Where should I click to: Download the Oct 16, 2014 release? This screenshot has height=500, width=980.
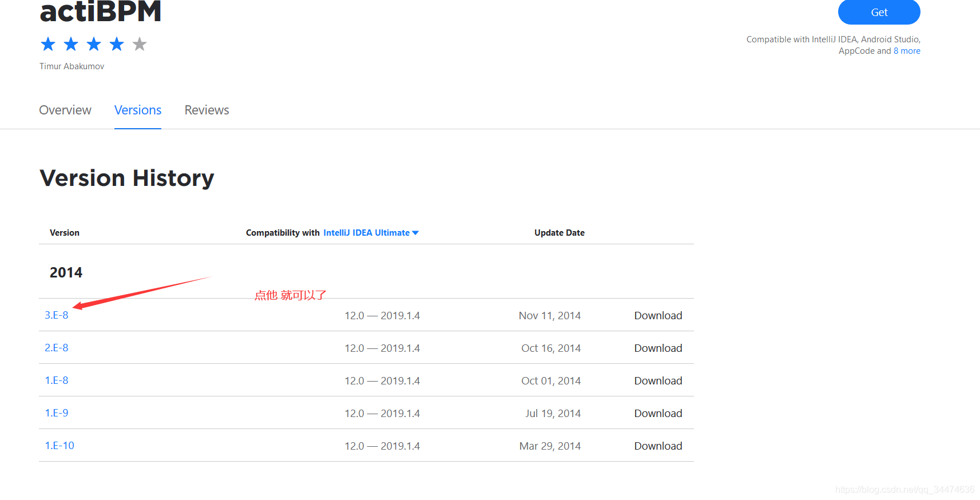coord(658,348)
